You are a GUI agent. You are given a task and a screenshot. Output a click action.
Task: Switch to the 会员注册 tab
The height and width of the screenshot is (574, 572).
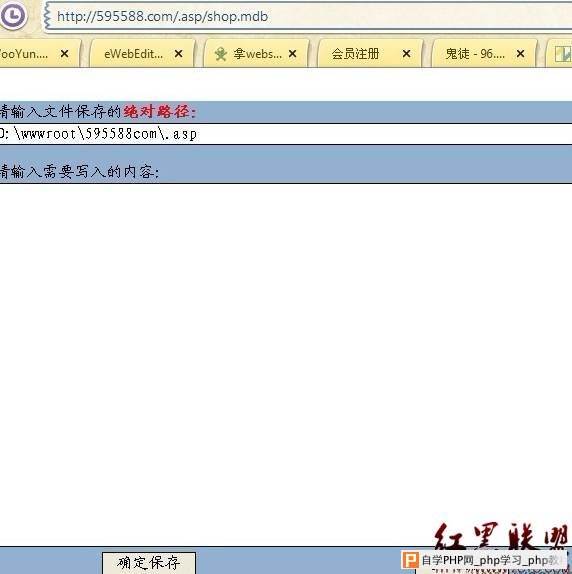coord(370,54)
